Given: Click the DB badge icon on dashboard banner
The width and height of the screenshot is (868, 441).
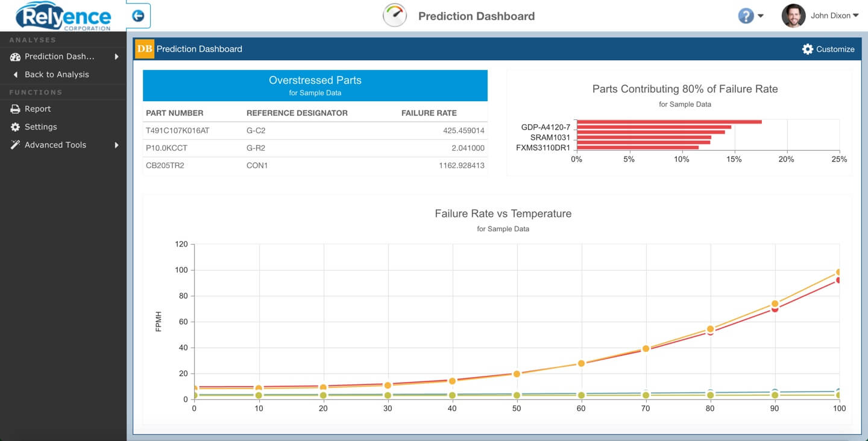Looking at the screenshot, I should (145, 49).
